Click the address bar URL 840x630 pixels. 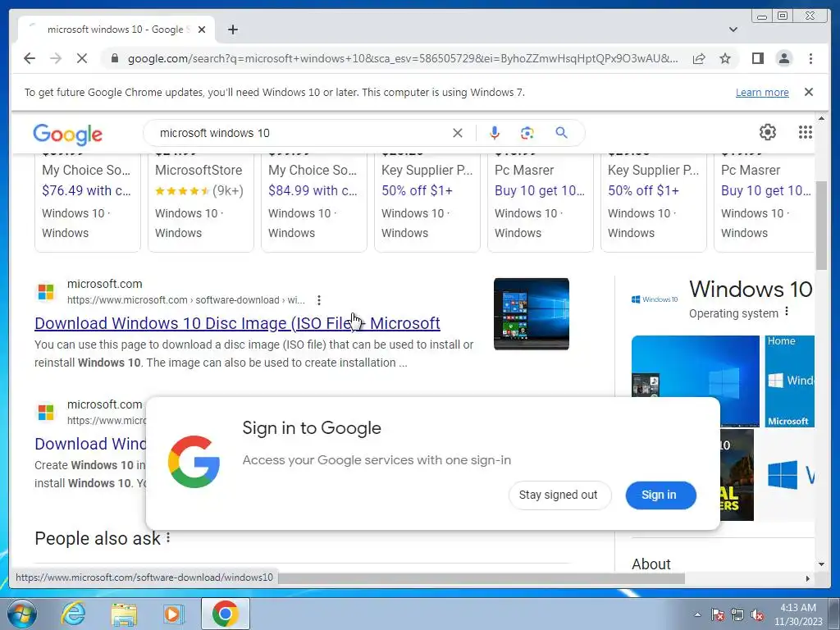coord(402,58)
